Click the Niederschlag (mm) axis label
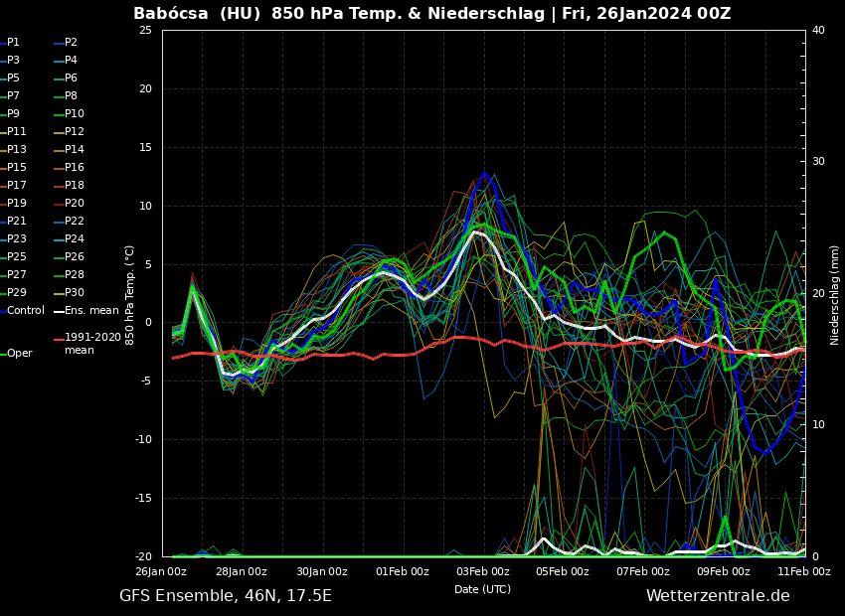845x616 pixels. pyautogui.click(x=835, y=294)
